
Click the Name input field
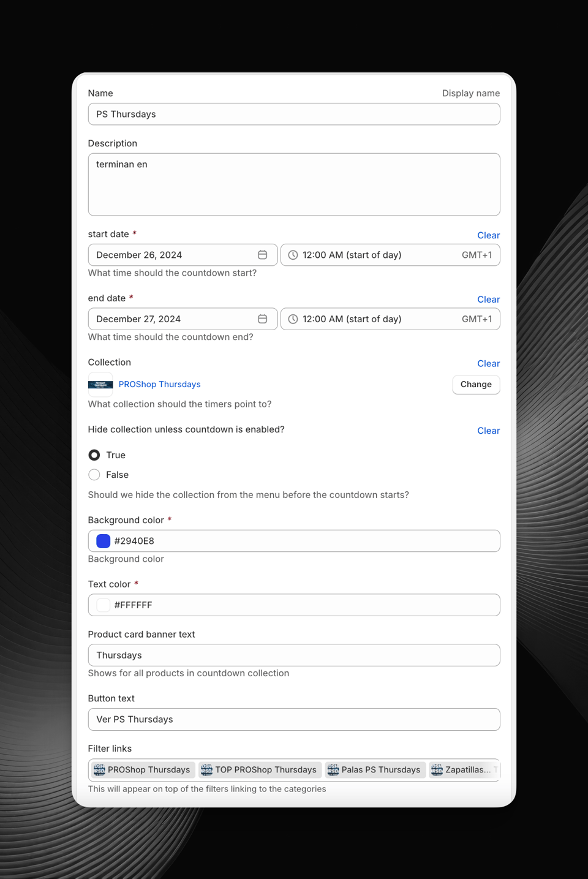click(294, 114)
